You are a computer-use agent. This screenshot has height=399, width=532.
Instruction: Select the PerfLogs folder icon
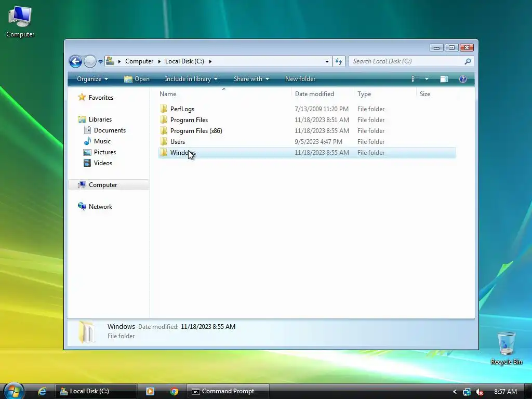164,109
